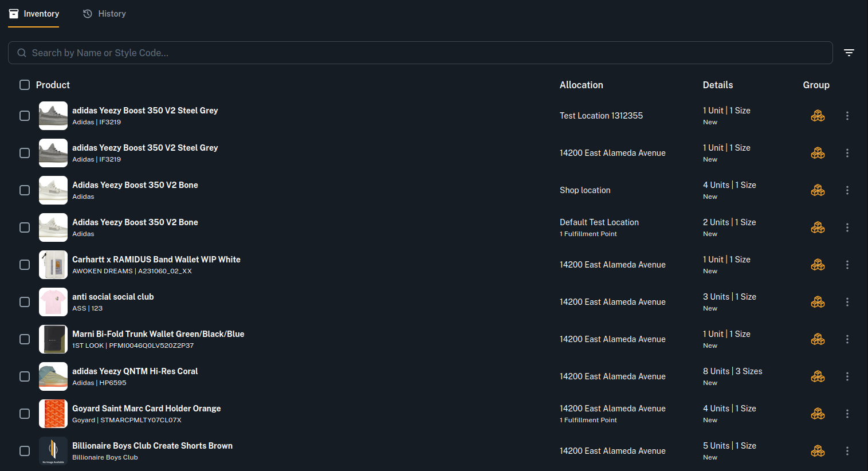Open more options for Steel Grey at 14200 East Alameda
This screenshot has height=471, width=868.
(847, 153)
